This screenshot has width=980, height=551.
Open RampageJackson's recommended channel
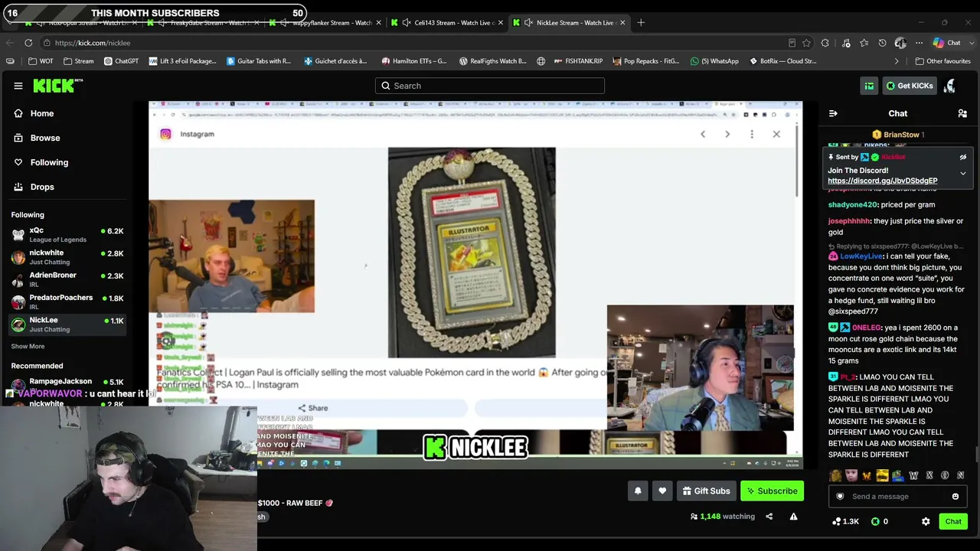(x=67, y=384)
